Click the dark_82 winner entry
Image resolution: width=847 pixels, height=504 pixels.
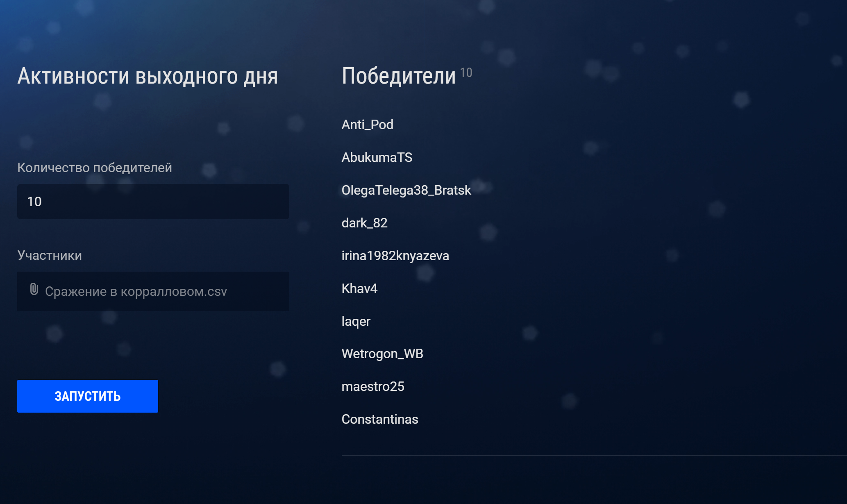(x=365, y=223)
